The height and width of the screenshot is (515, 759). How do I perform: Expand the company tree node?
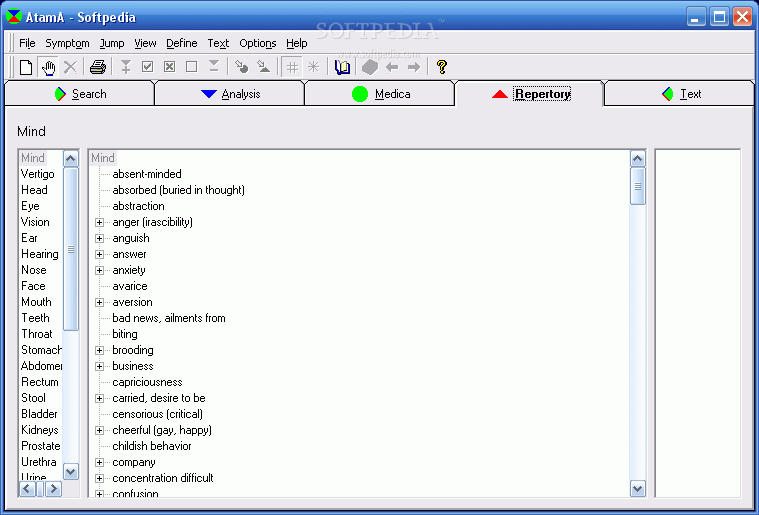99,462
